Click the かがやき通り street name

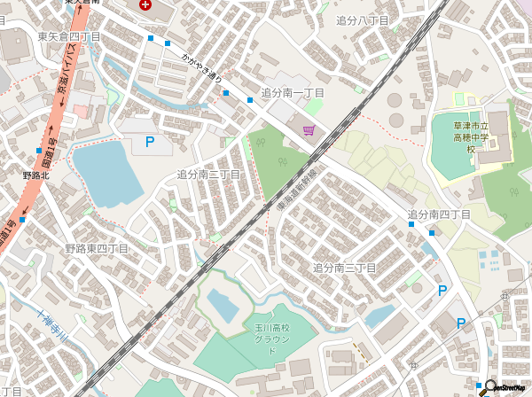point(201,68)
